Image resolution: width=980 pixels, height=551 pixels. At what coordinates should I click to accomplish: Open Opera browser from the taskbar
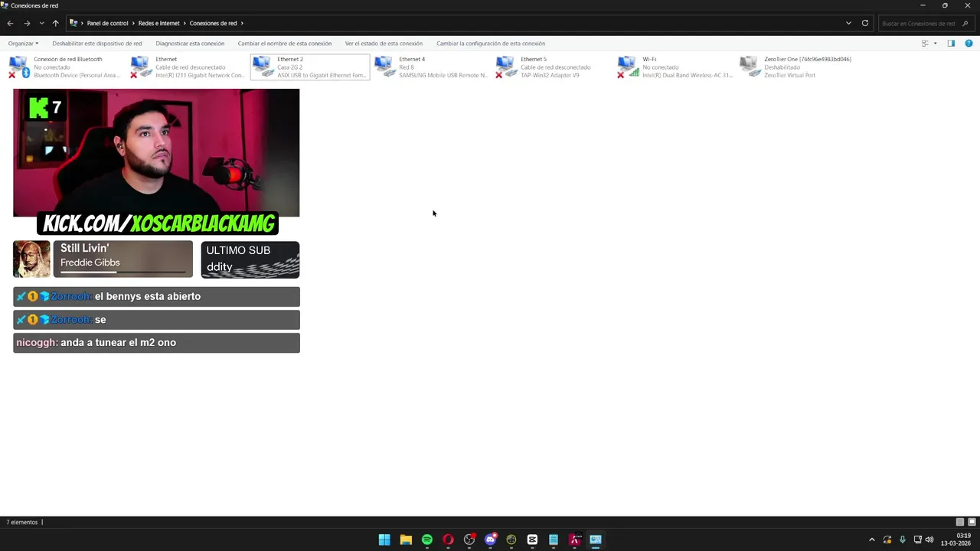point(448,540)
